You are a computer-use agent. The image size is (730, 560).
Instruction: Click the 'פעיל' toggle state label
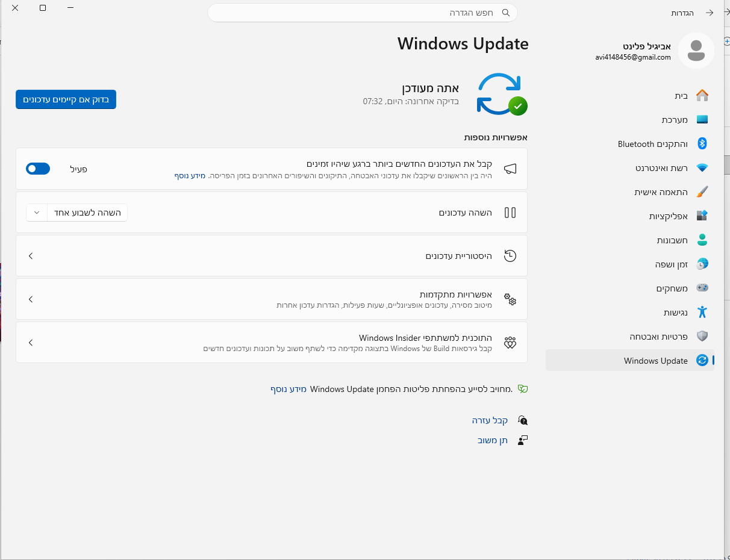[79, 169]
